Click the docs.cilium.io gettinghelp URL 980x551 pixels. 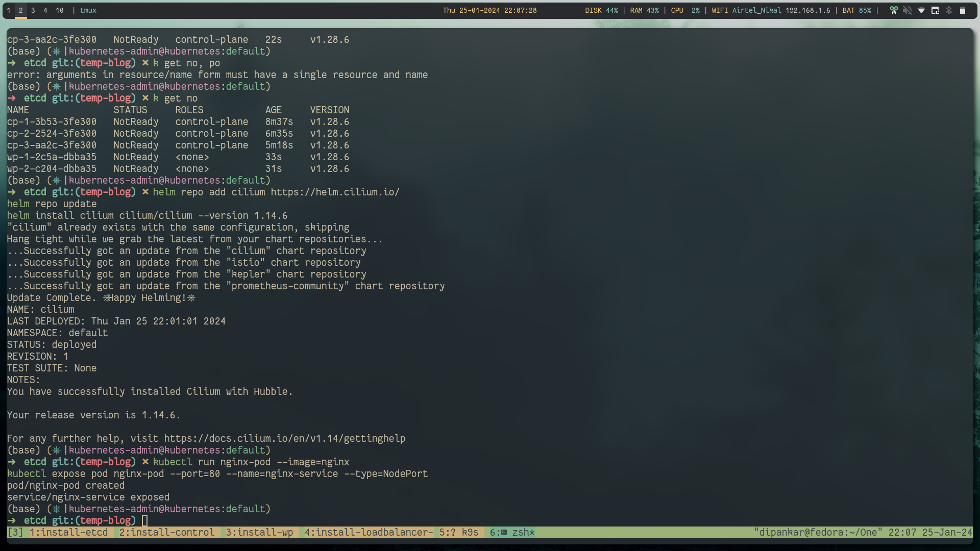coord(285,439)
